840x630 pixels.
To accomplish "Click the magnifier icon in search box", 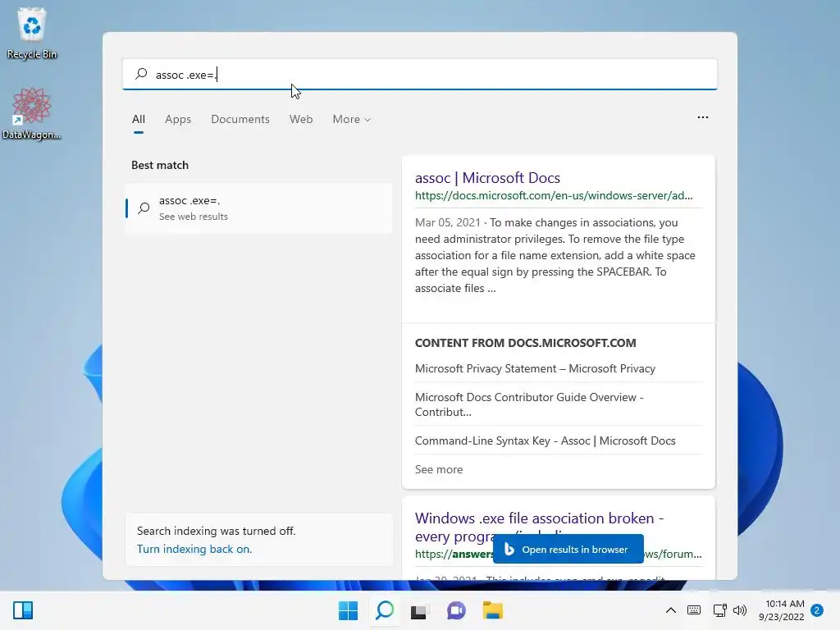I will point(141,74).
